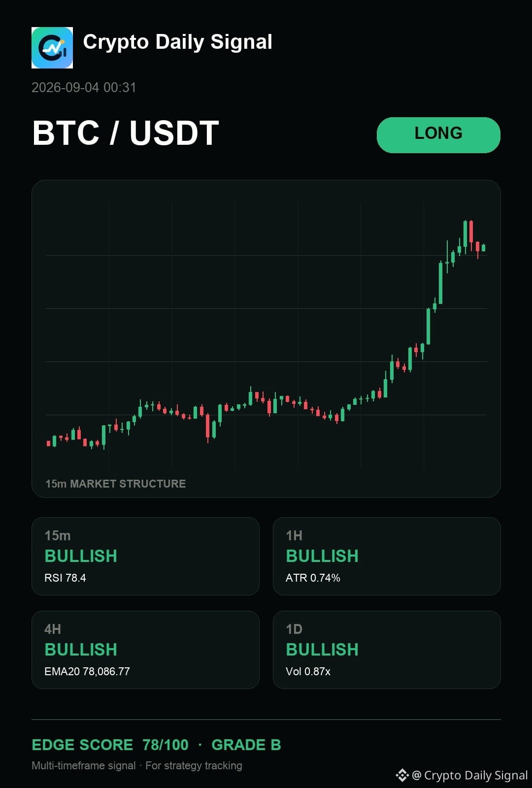Select the 4H BULLISH timeframe card
Screen dimensions: 532x788
coord(145,650)
